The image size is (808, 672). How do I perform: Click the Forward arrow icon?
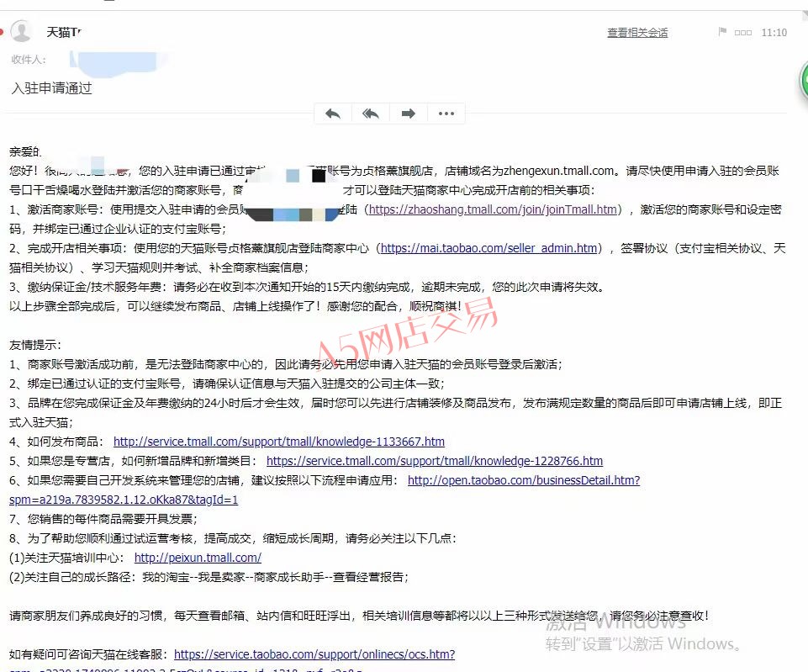(x=409, y=114)
